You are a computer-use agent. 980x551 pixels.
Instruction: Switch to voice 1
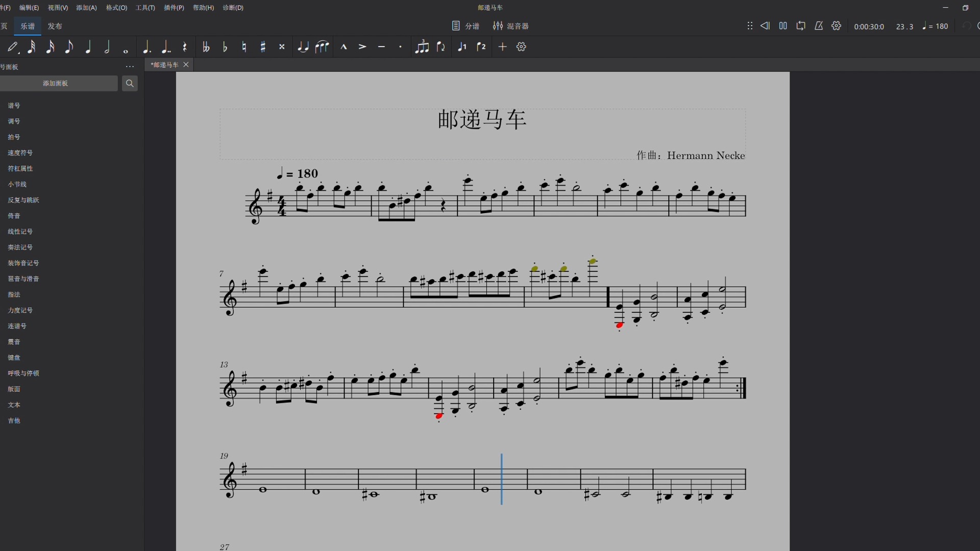click(462, 47)
